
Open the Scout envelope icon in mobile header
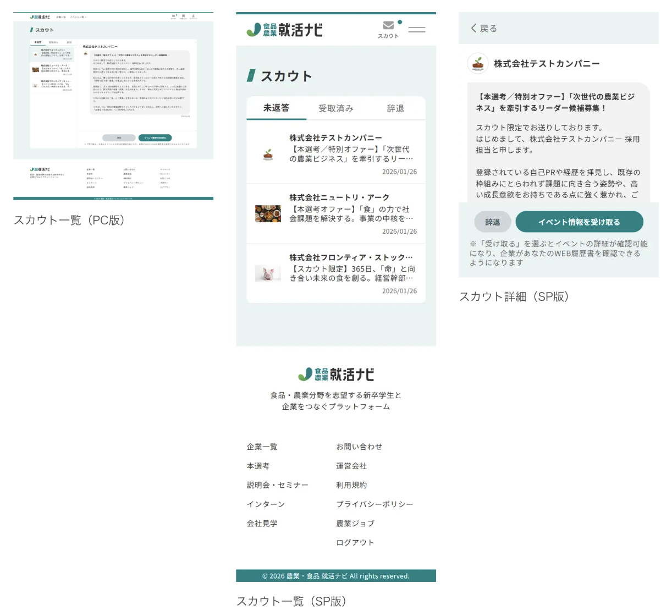pyautogui.click(x=388, y=25)
